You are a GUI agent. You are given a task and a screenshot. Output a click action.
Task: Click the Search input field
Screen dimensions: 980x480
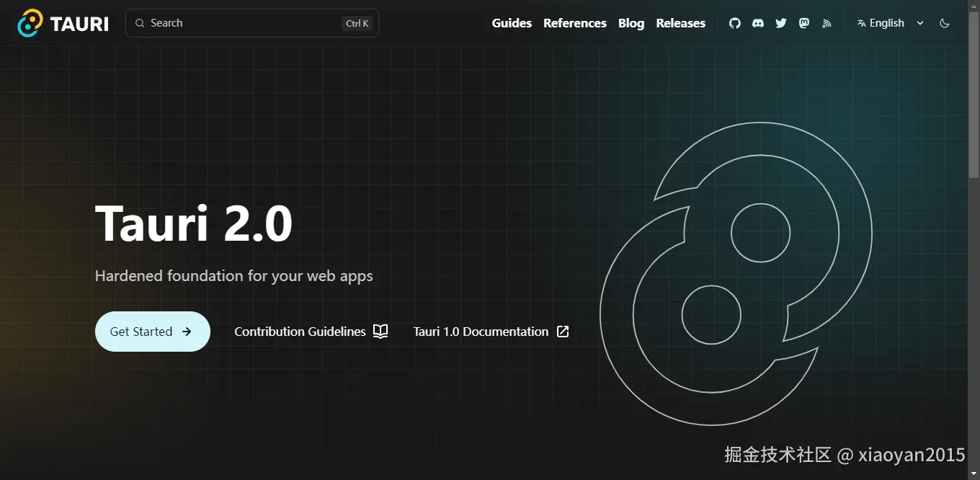(x=252, y=23)
